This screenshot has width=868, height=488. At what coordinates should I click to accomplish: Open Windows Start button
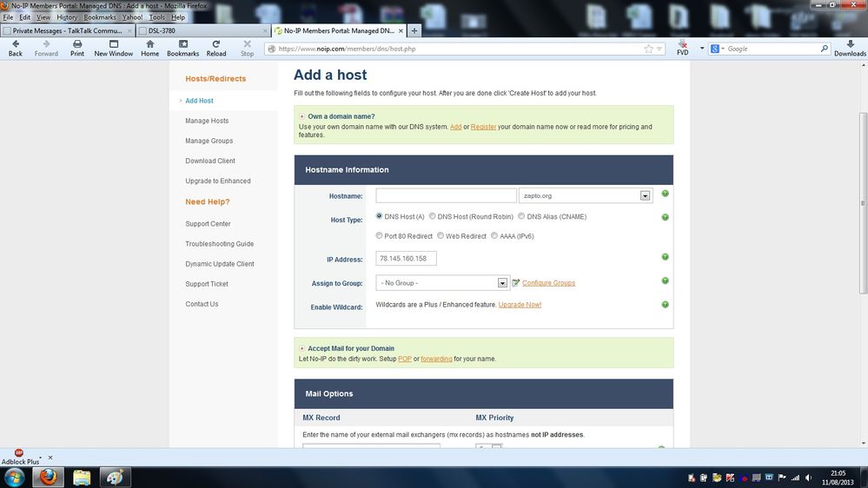[15, 477]
